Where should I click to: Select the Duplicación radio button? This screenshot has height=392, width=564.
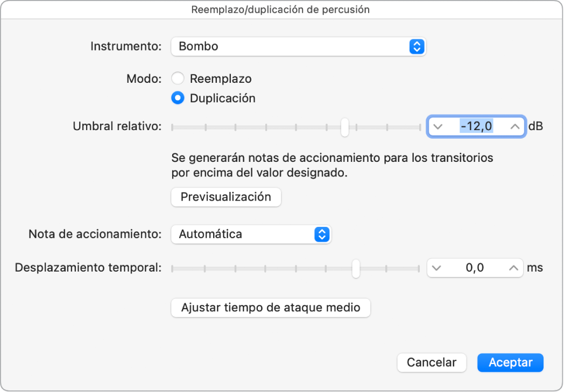click(178, 98)
